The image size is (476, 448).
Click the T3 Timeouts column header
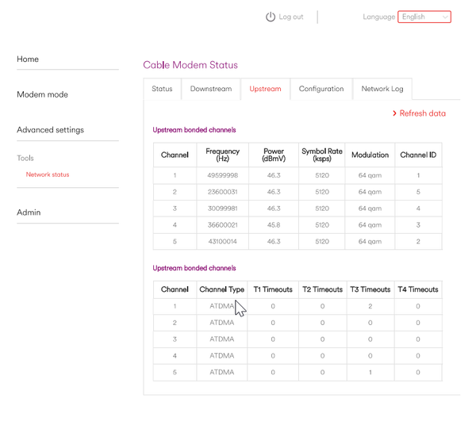click(x=370, y=289)
